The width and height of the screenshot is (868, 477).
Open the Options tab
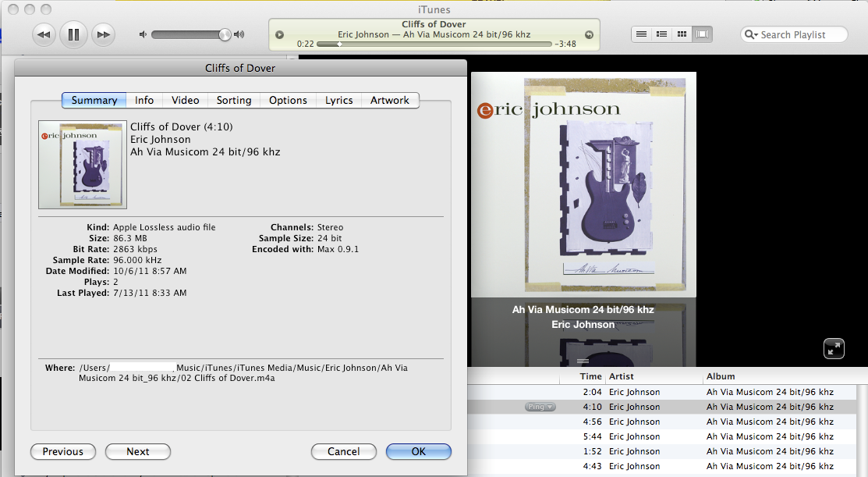pos(288,100)
